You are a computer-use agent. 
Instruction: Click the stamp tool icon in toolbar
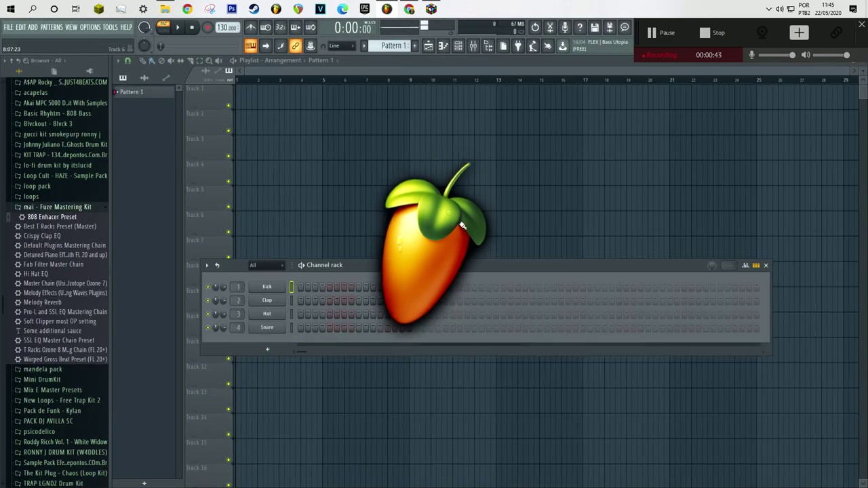[x=310, y=45]
